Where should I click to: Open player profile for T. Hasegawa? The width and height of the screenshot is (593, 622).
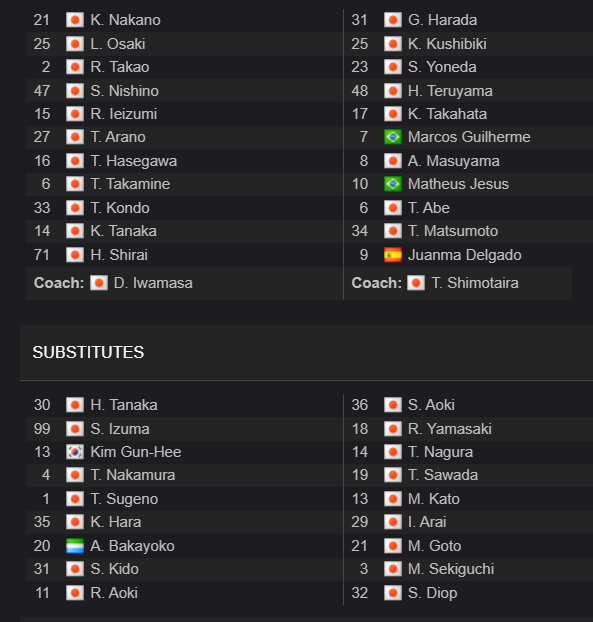point(134,161)
